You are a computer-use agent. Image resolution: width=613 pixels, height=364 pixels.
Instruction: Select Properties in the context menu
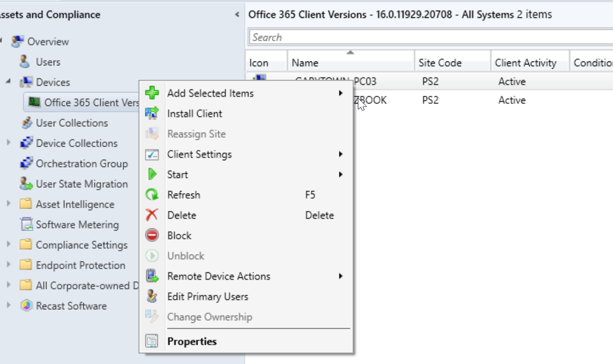point(192,341)
